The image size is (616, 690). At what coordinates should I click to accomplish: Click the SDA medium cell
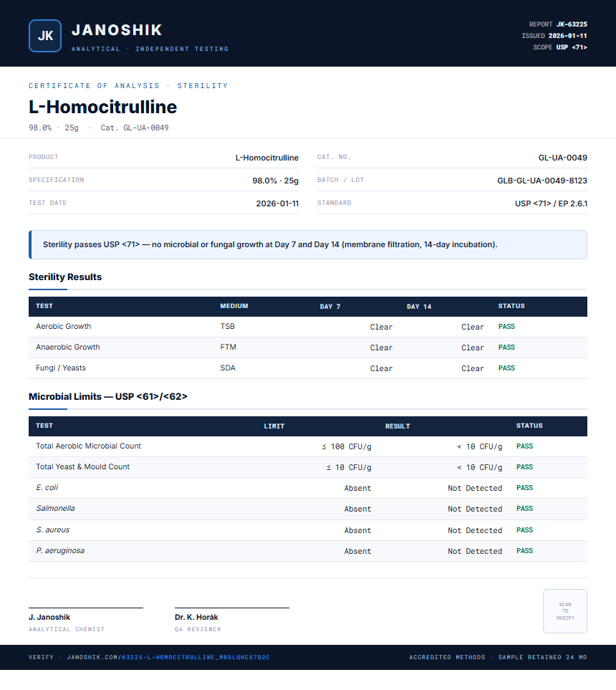click(228, 368)
